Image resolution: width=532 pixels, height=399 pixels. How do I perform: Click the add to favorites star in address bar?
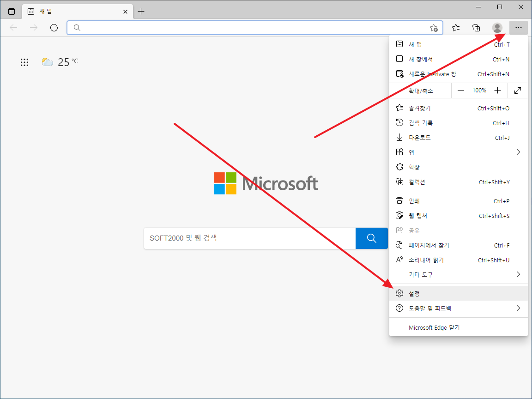pyautogui.click(x=434, y=28)
